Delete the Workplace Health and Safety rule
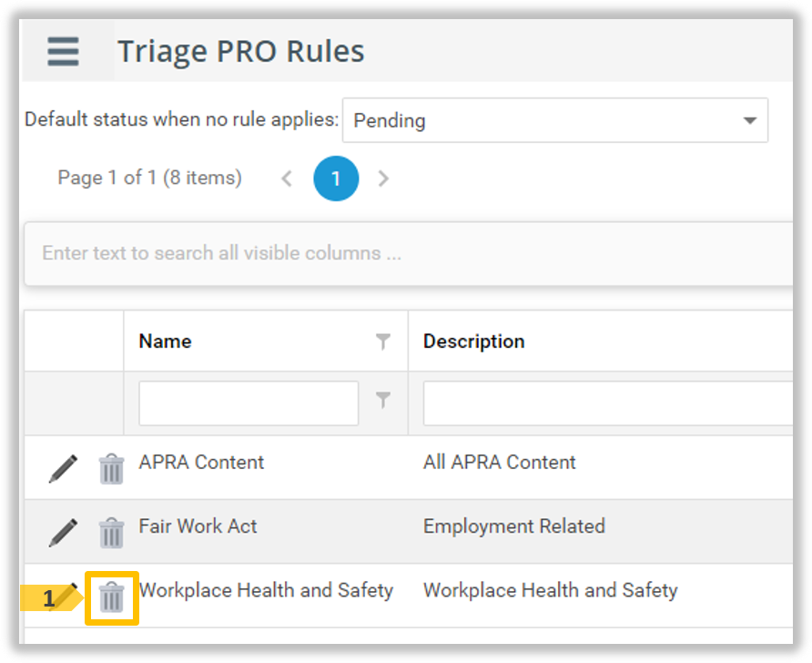812x663 pixels. [111, 597]
